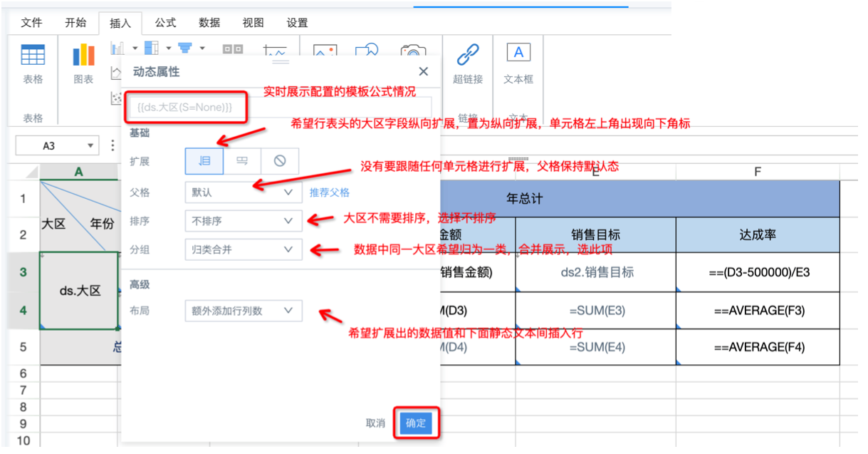Viewport: 868px width, 454px height.
Task: Click the picture insert icon in ribbon
Action: point(325,52)
